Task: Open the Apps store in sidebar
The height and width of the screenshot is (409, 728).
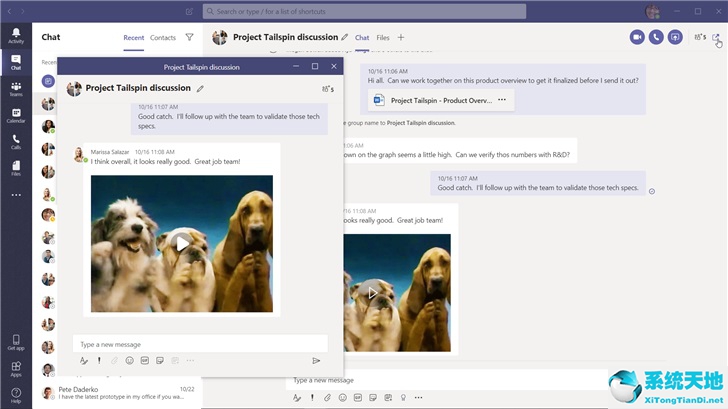Action: pyautogui.click(x=16, y=369)
